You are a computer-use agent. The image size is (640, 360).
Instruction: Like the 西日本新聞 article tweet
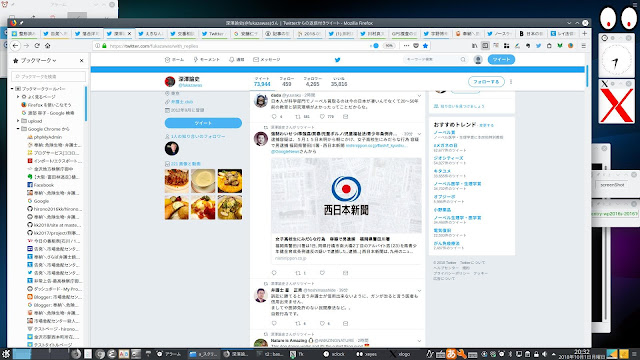point(322,273)
